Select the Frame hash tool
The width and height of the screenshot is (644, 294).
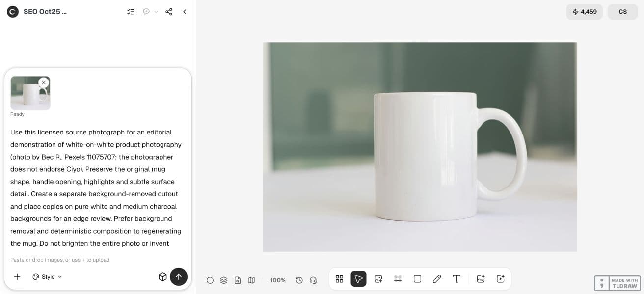pos(398,279)
